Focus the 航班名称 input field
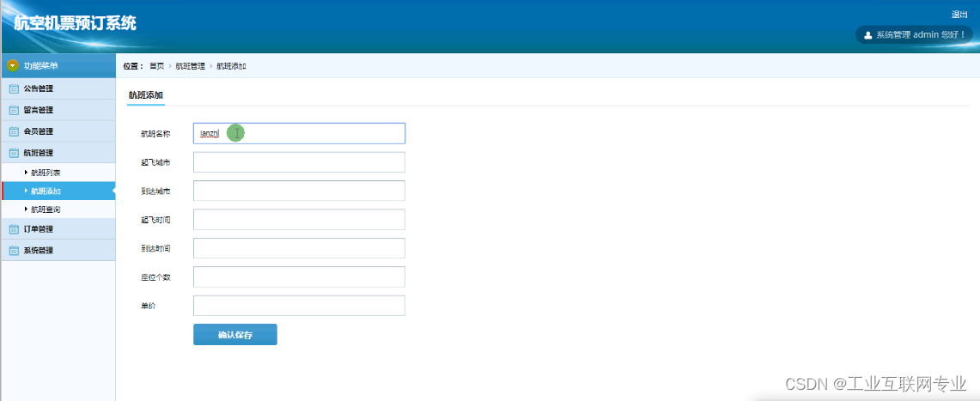 pyautogui.click(x=300, y=134)
